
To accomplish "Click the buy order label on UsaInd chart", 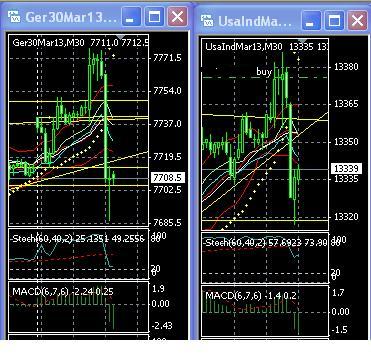I will (x=264, y=72).
